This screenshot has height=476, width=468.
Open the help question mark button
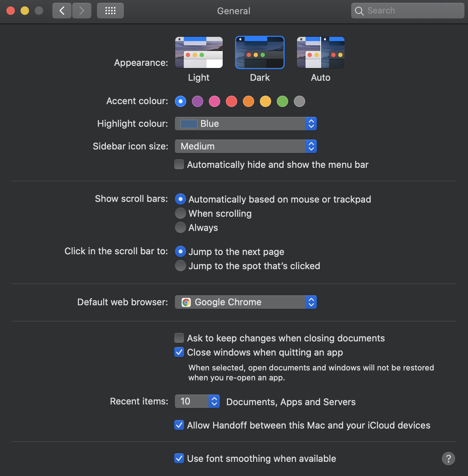(448, 459)
